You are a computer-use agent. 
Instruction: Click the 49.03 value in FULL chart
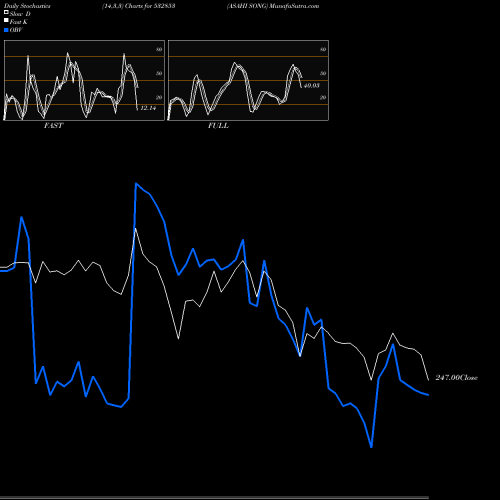coord(312,86)
